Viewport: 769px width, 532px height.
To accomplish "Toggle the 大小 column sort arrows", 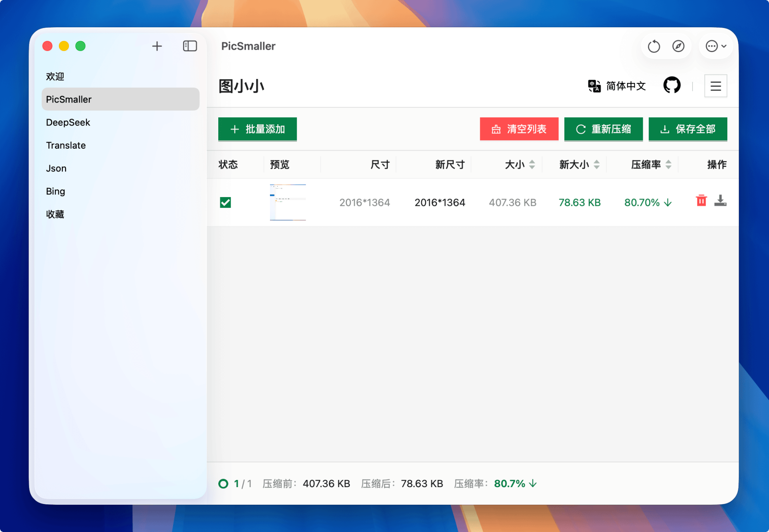I will tap(532, 164).
